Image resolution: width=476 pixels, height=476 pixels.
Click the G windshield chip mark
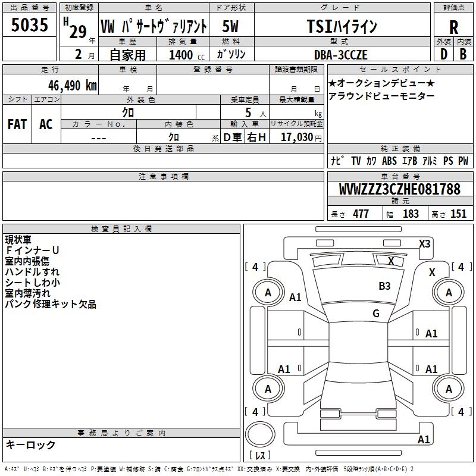[376, 313]
